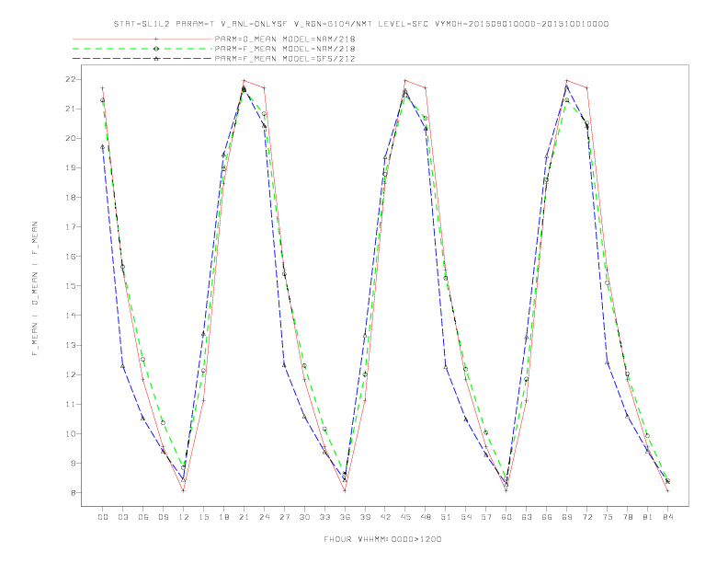Click x-axis forecast hour 42
Screen dimensions: 728x563
pos(385,517)
